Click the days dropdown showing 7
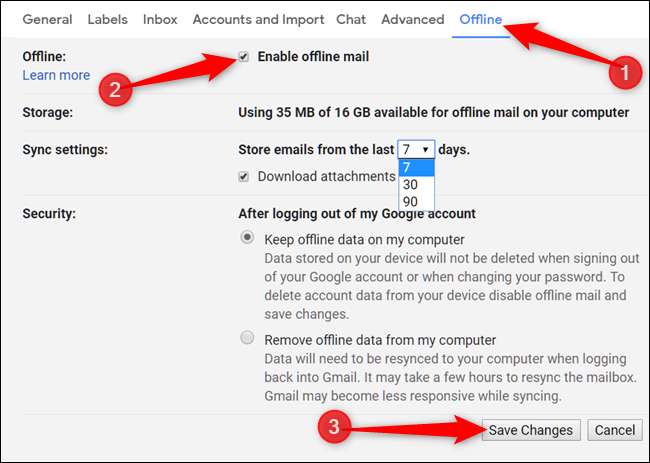The height and width of the screenshot is (463, 650). coord(416,149)
